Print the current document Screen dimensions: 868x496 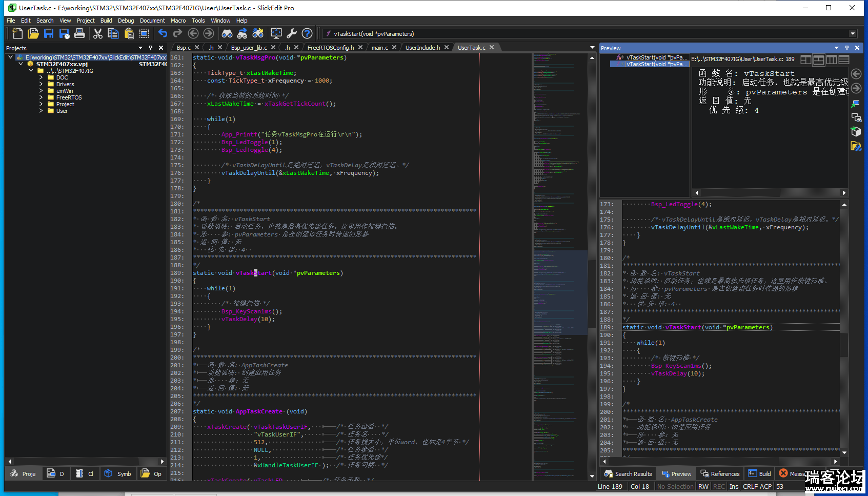point(79,33)
